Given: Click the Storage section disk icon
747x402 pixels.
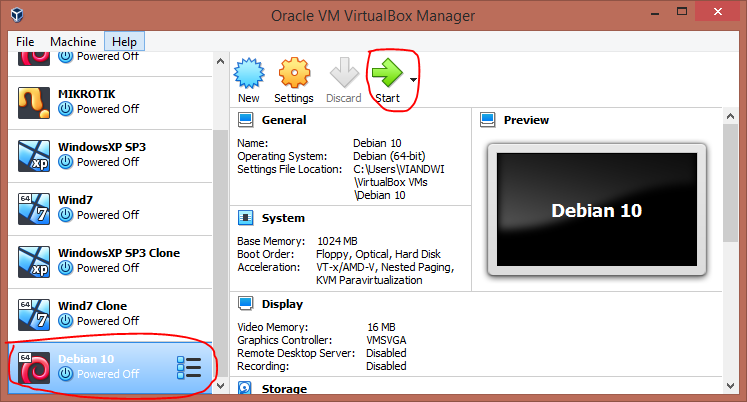Looking at the screenshot, I should point(245,388).
